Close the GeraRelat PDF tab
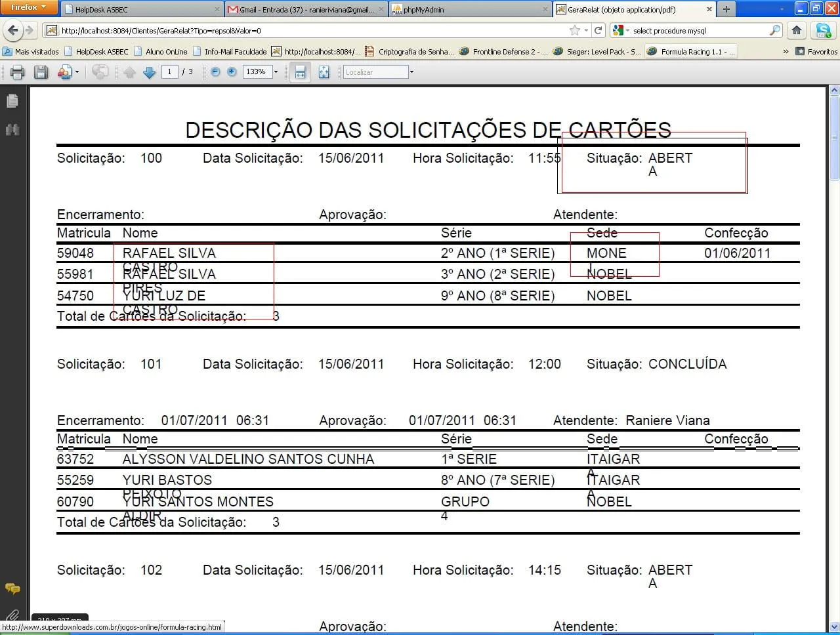 [709, 10]
